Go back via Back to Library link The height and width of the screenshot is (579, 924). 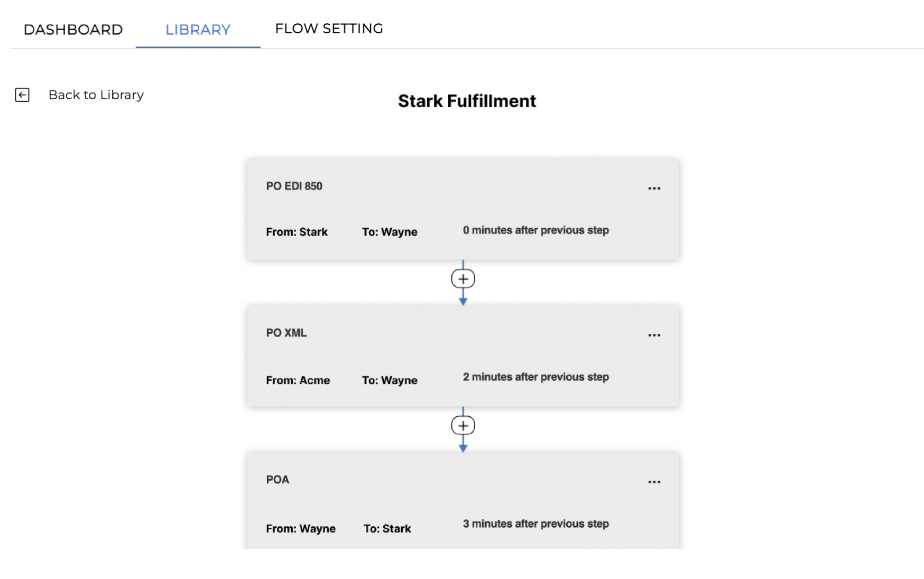click(96, 95)
